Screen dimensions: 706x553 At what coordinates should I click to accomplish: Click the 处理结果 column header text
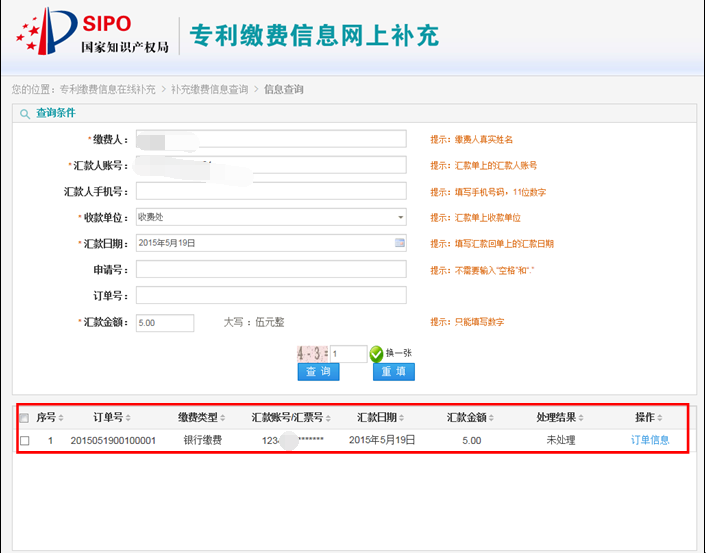(556, 417)
